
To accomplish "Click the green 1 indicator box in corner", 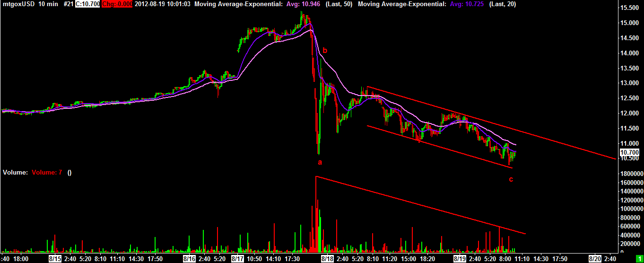I will click(639, 259).
